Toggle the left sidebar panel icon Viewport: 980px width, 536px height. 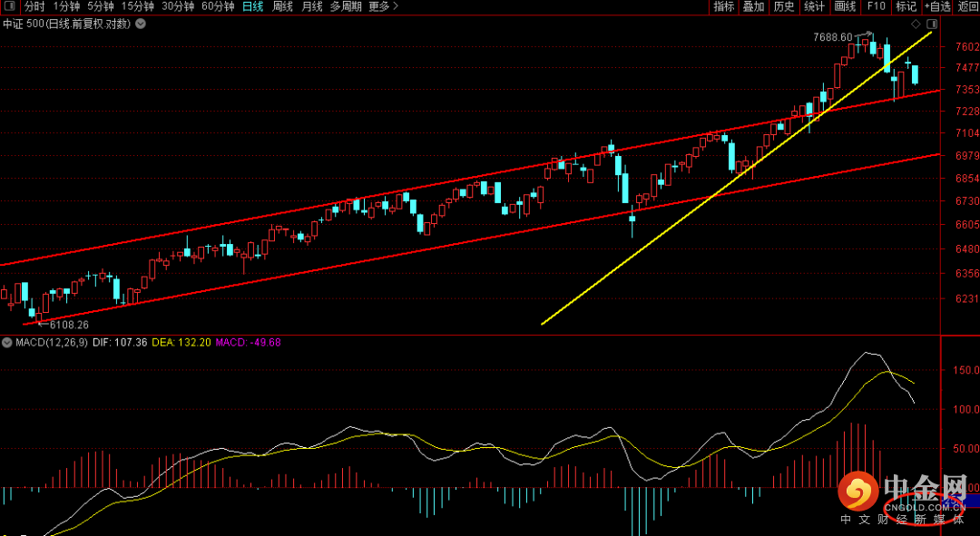coord(11,6)
